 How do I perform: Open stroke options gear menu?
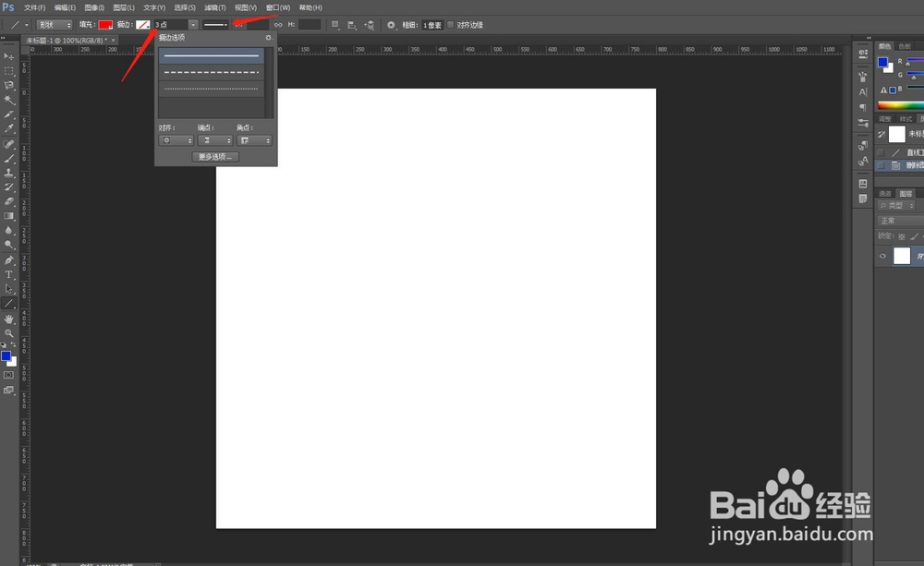coord(268,37)
